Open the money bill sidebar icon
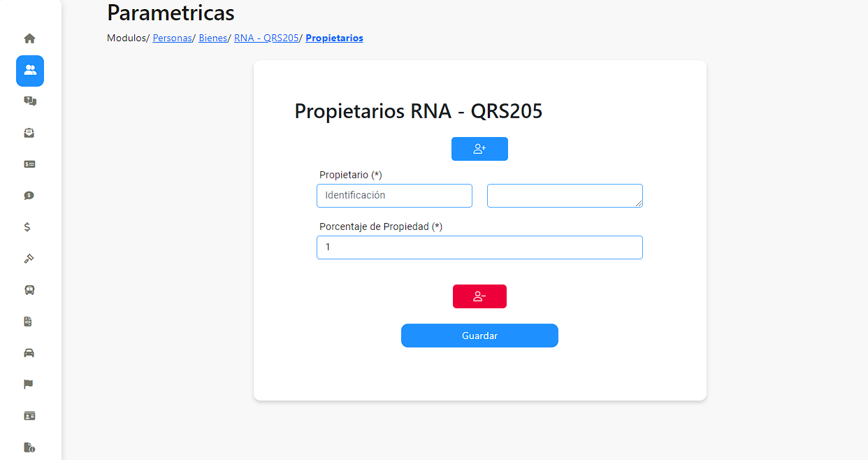 [29, 164]
